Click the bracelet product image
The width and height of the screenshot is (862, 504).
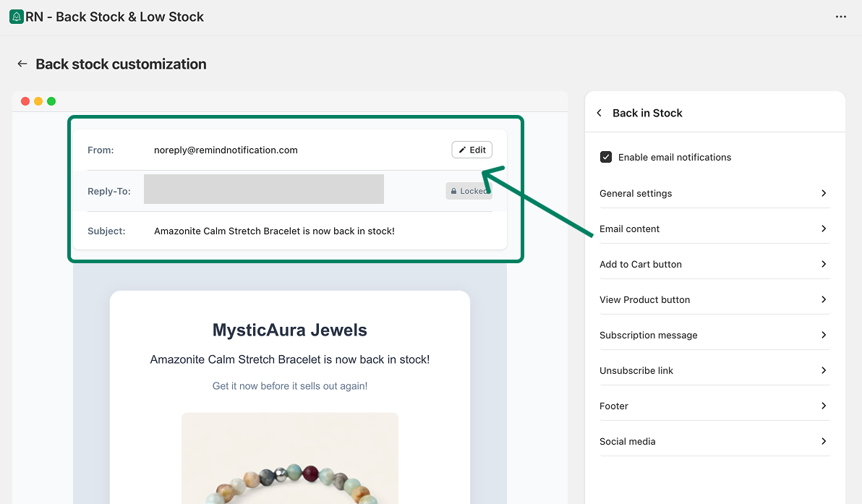tap(289, 463)
